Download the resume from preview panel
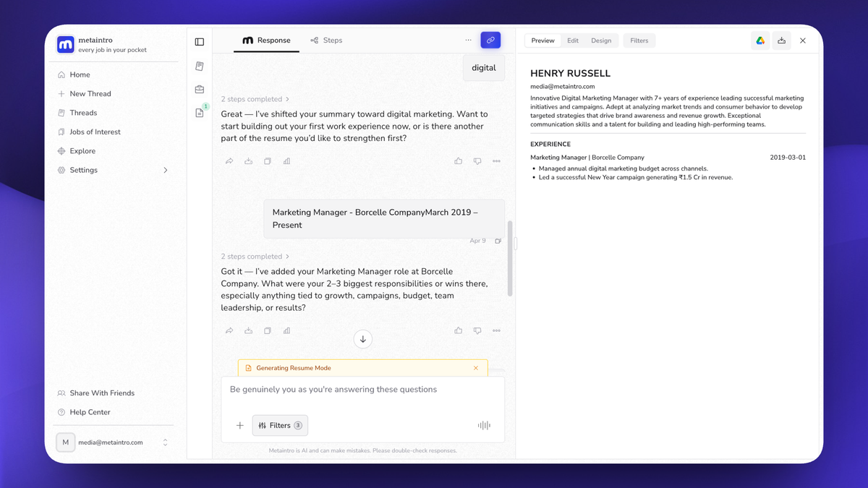Image resolution: width=868 pixels, height=488 pixels. [x=781, y=41]
